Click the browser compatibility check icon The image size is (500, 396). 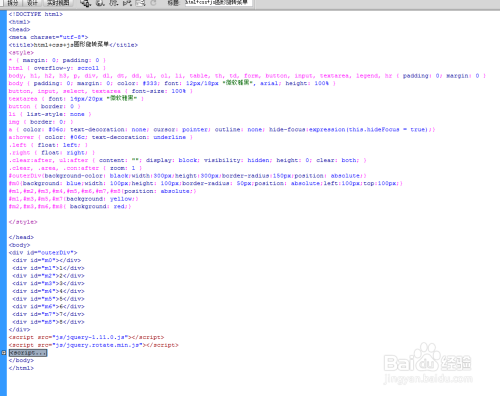click(x=127, y=3)
